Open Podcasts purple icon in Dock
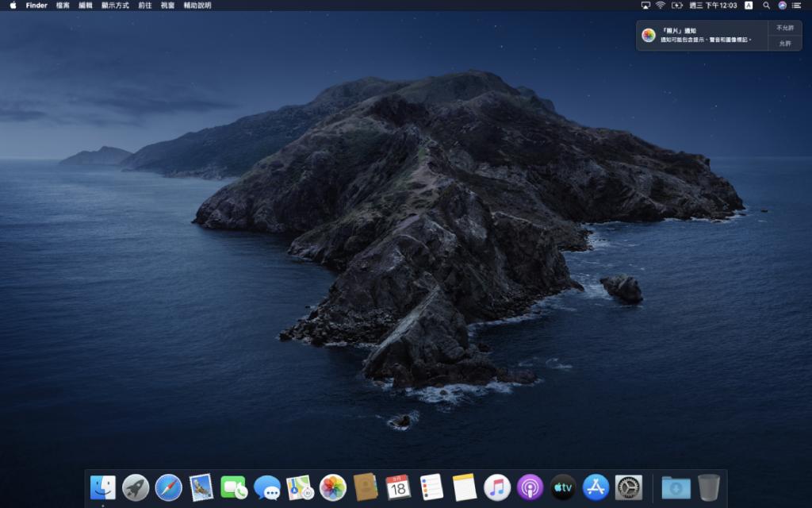Viewport: 812px width, 508px height. [530, 488]
